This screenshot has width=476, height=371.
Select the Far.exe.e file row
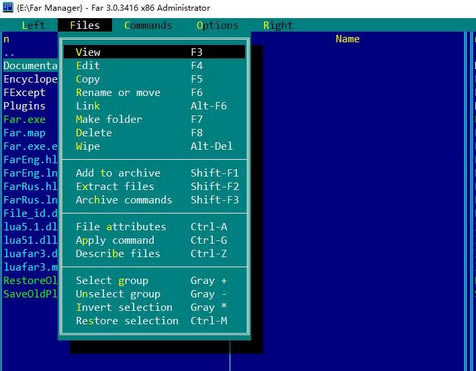click(x=30, y=146)
